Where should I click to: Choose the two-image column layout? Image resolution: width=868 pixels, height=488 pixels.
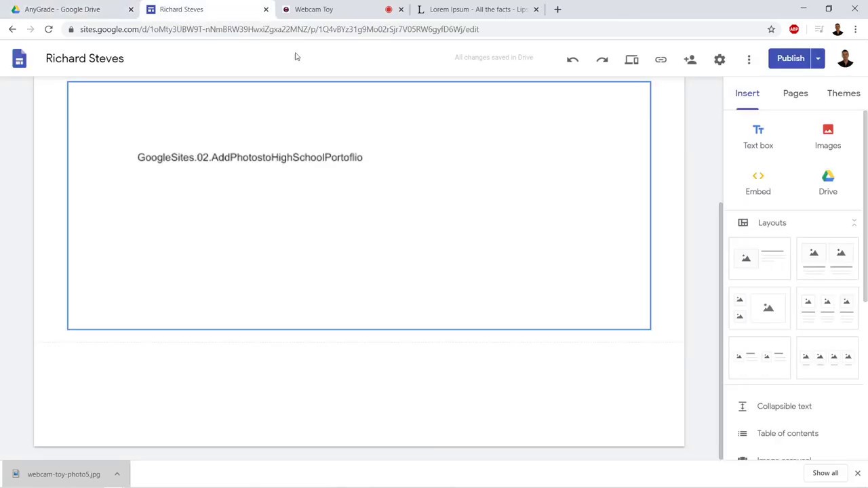click(827, 258)
